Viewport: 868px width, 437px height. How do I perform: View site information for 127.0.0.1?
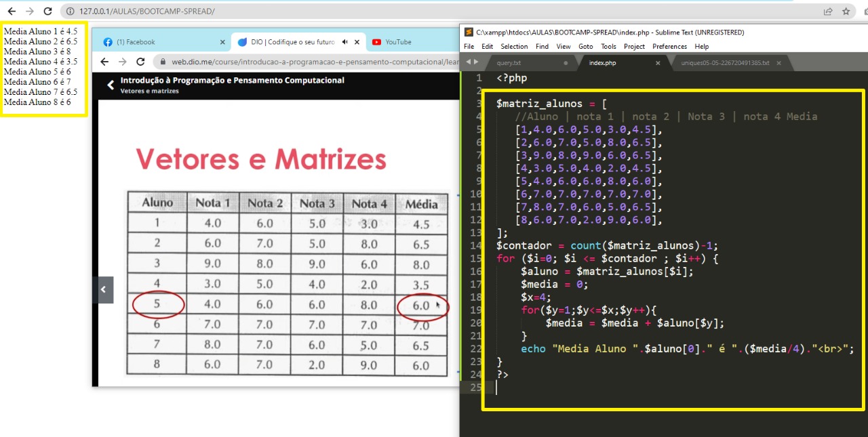tap(71, 12)
